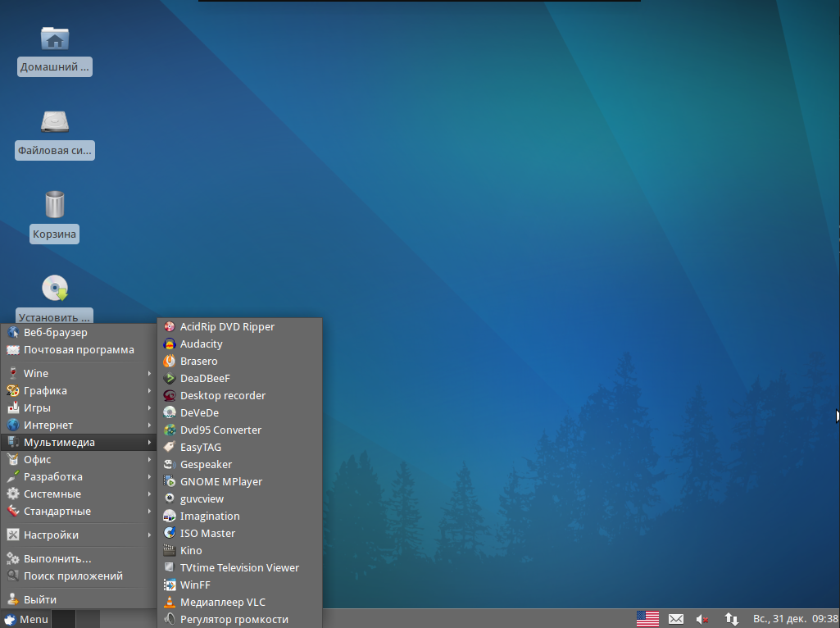Image resolution: width=840 pixels, height=628 pixels.
Task: Expand the Настройки submenu arrow
Action: click(x=149, y=535)
